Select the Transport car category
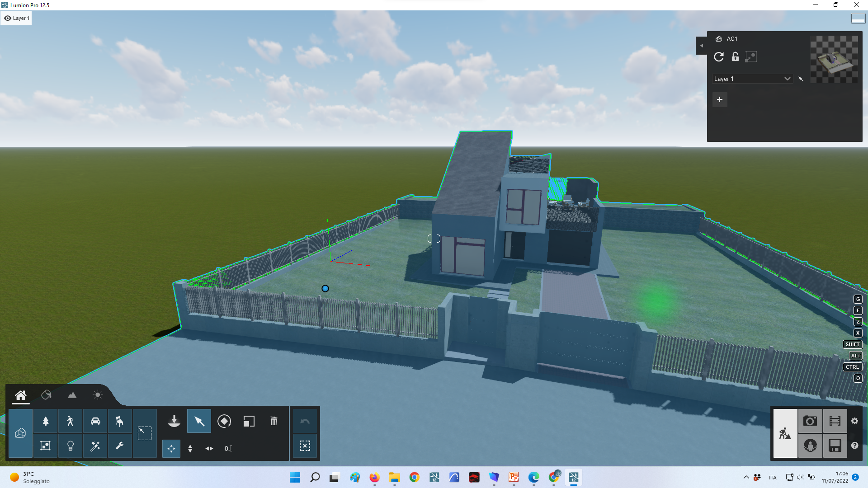The image size is (868, 488). tap(95, 421)
